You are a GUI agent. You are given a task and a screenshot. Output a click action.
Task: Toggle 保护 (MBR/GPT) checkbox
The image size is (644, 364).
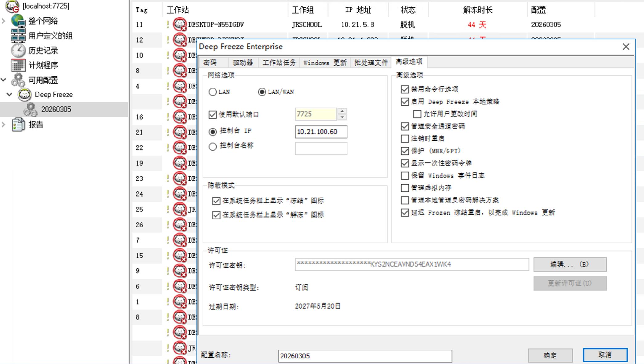[405, 151]
